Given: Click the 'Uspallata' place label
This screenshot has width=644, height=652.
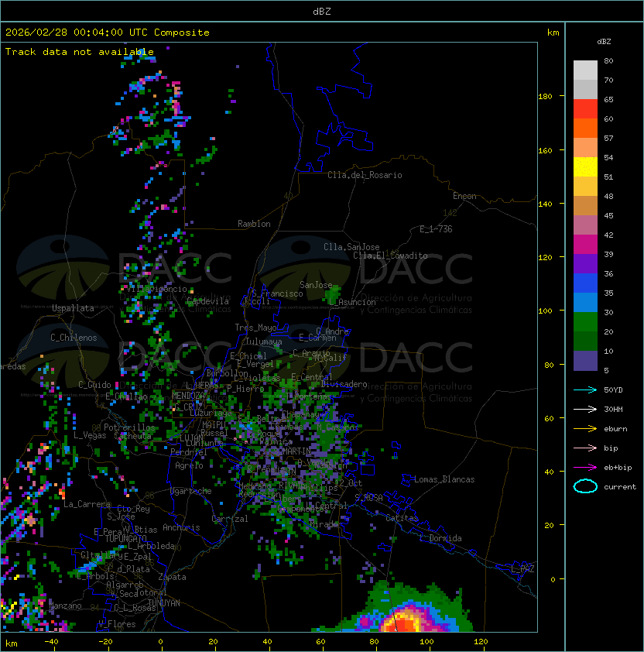Looking at the screenshot, I should click(x=73, y=308).
